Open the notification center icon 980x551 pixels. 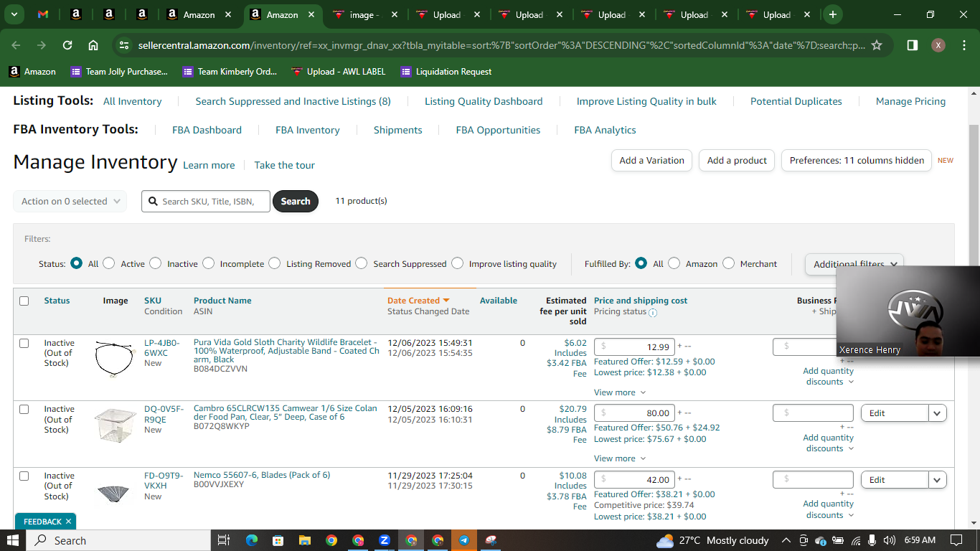point(956,540)
